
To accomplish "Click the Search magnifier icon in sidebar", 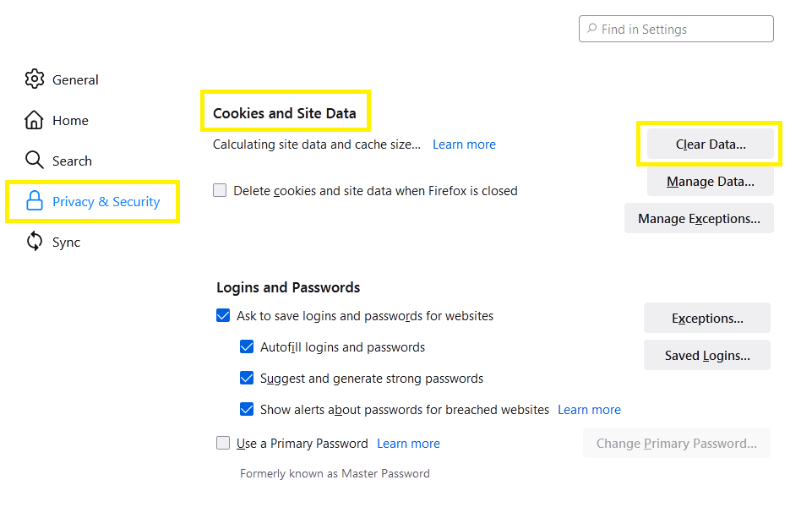I will click(x=34, y=160).
